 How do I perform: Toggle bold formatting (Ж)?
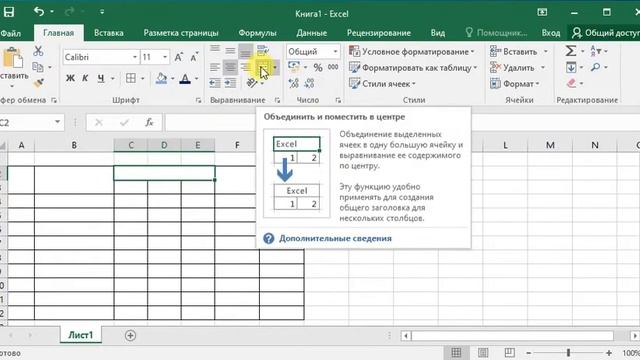tap(70, 78)
